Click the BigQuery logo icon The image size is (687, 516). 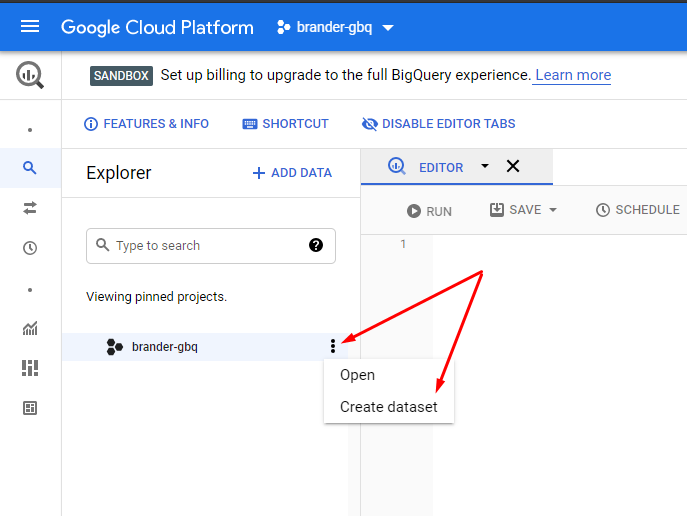tap(30, 75)
